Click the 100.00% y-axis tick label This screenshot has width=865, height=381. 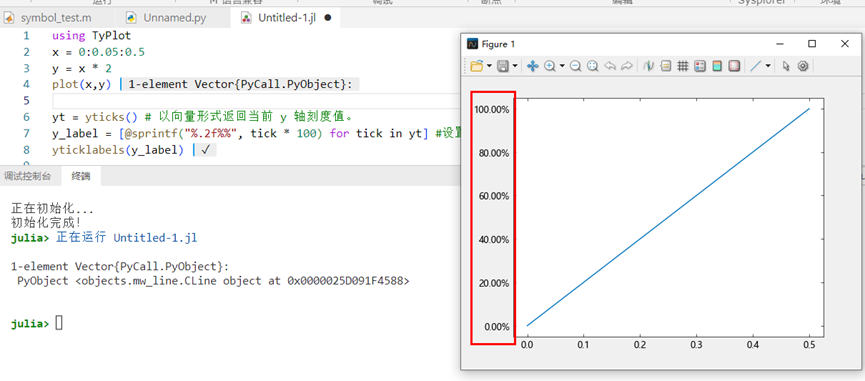click(x=492, y=109)
